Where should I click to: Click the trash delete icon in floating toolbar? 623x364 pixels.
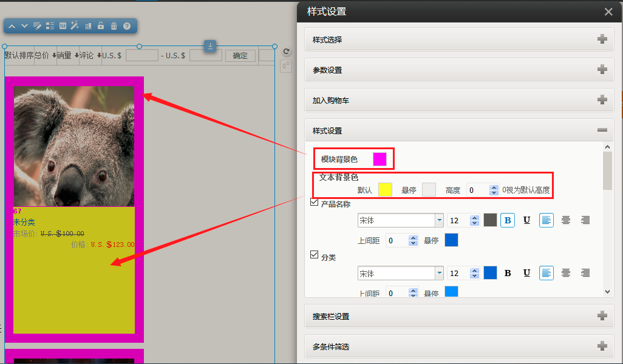point(114,26)
